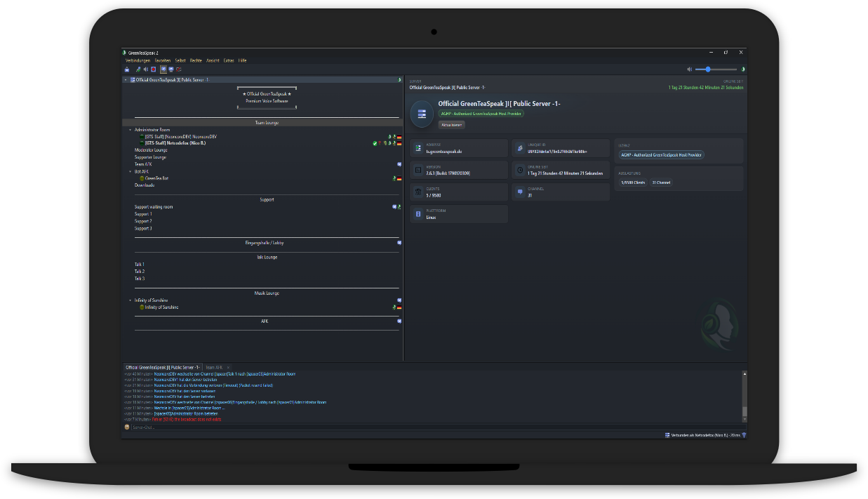The width and height of the screenshot is (868, 499).
Task: Select the Supporter Lounge channel
Action: (150, 157)
